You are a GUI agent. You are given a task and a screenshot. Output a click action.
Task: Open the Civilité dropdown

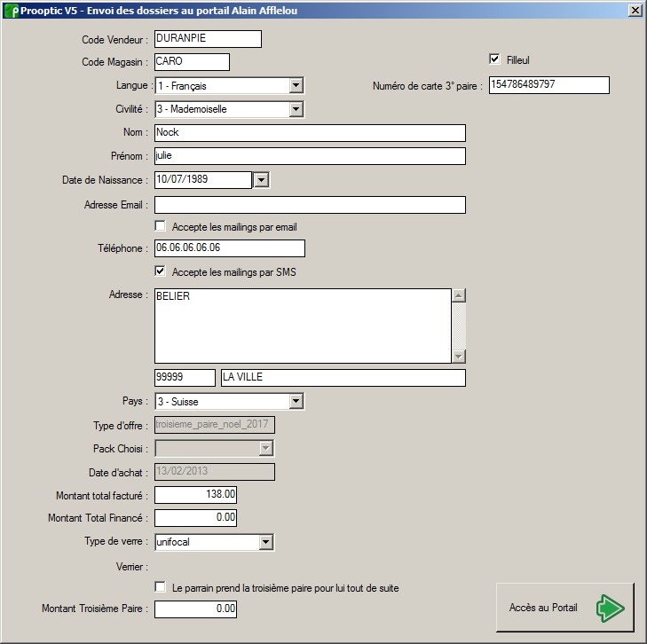296,109
